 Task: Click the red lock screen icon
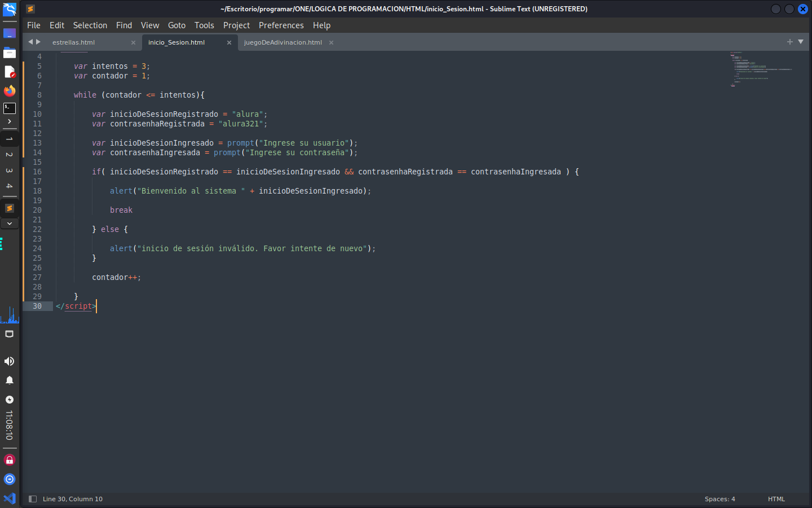point(10,460)
